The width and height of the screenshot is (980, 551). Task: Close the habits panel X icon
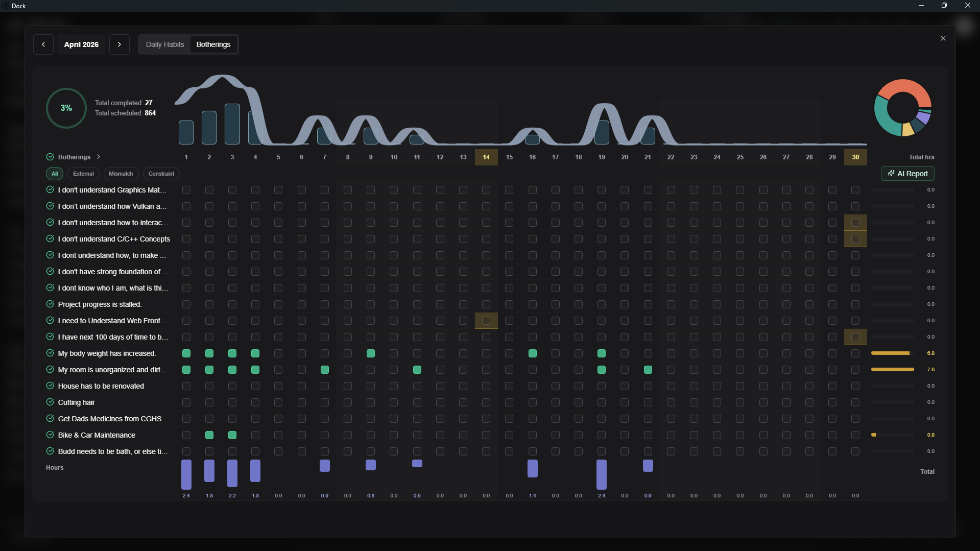point(943,38)
